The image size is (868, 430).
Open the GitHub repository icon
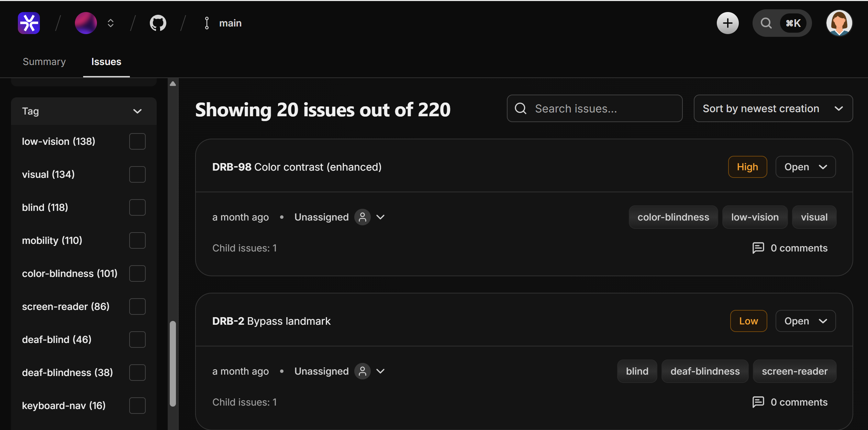158,23
